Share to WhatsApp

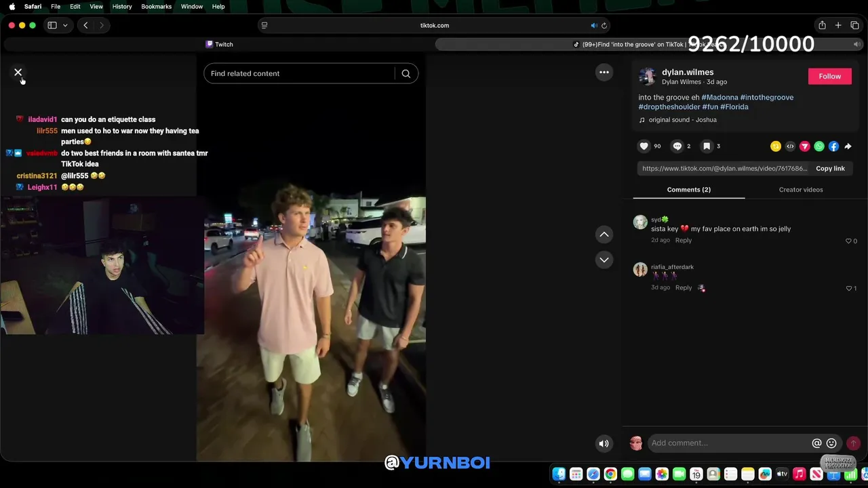tap(819, 146)
